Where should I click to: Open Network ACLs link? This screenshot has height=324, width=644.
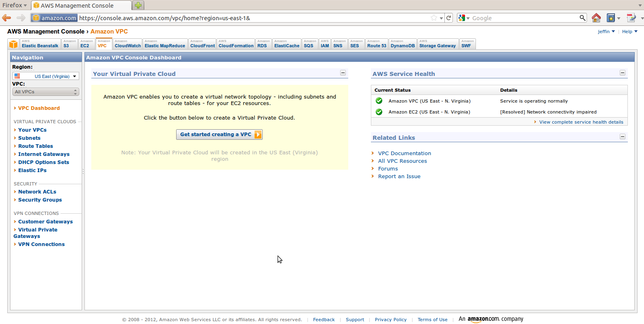(37, 192)
